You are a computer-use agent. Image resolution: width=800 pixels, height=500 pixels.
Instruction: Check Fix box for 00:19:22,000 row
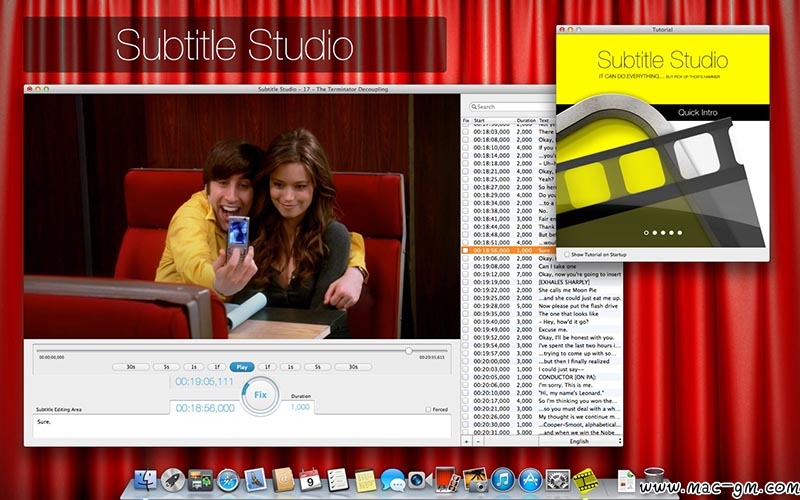[x=465, y=290]
